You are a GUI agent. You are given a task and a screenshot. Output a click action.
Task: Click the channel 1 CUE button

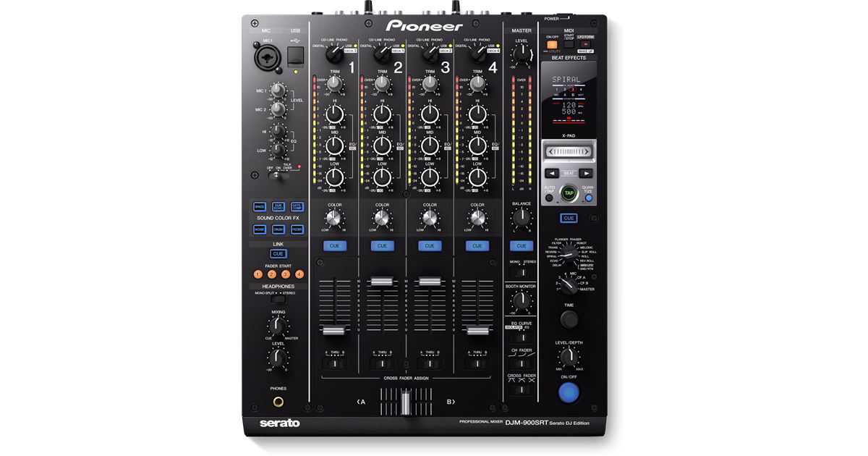(335, 246)
